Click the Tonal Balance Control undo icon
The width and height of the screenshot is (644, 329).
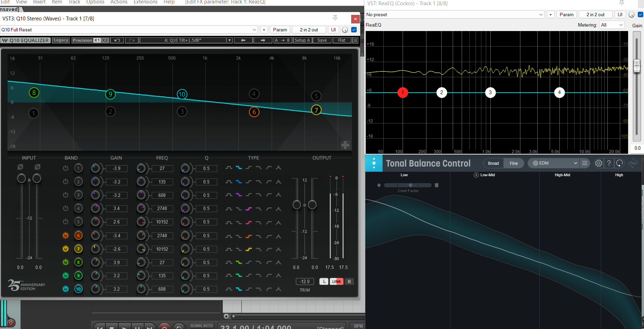619,163
